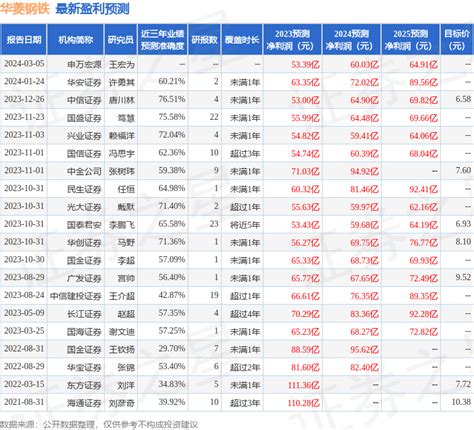Click institution 中金公司
474x430 pixels.
tap(84, 171)
